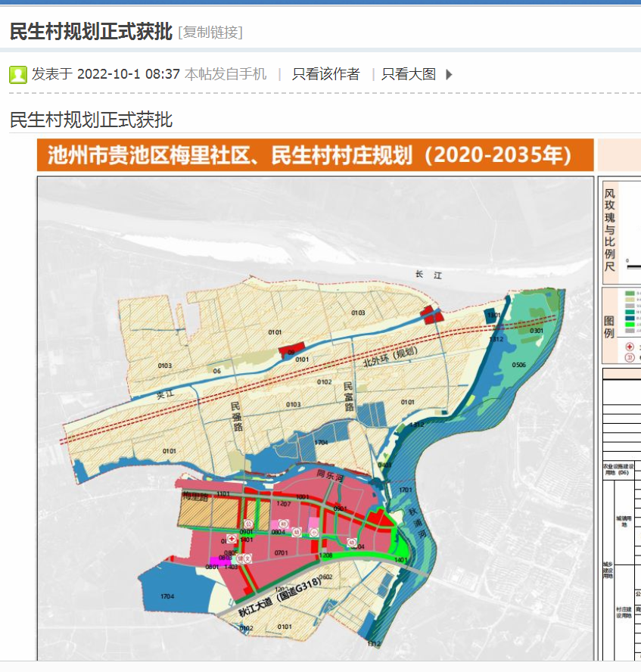The width and height of the screenshot is (641, 672).
Task: Click the 公 marker on the map
Action: (x=247, y=524)
